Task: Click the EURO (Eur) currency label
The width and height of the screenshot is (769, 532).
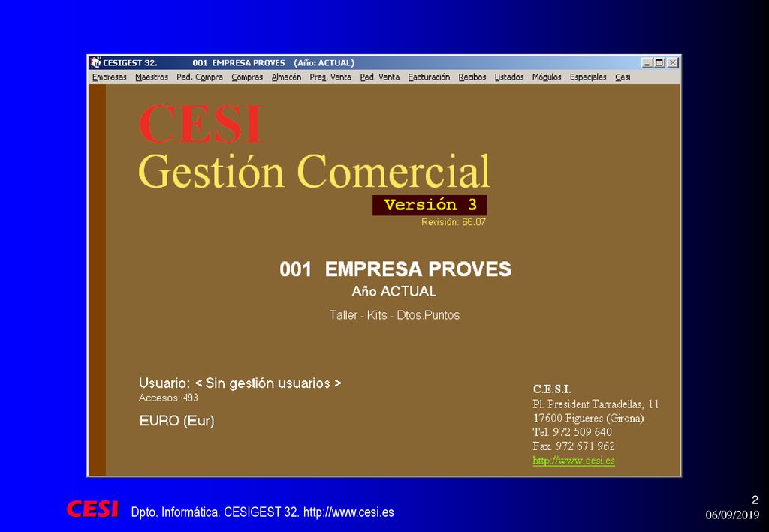Action: [176, 421]
